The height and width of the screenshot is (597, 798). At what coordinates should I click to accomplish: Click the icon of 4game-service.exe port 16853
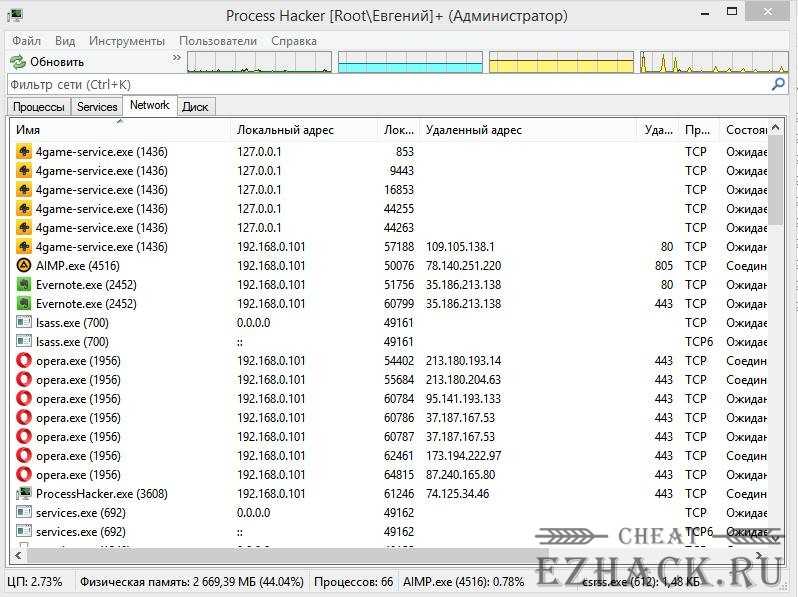24,190
